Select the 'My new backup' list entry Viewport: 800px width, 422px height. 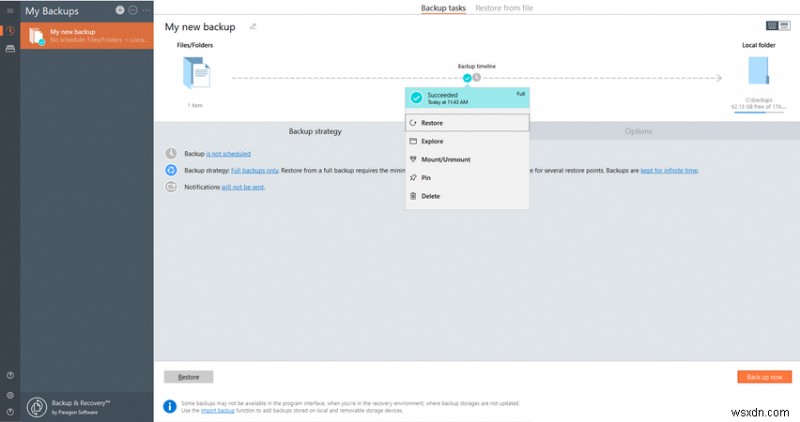pos(87,36)
